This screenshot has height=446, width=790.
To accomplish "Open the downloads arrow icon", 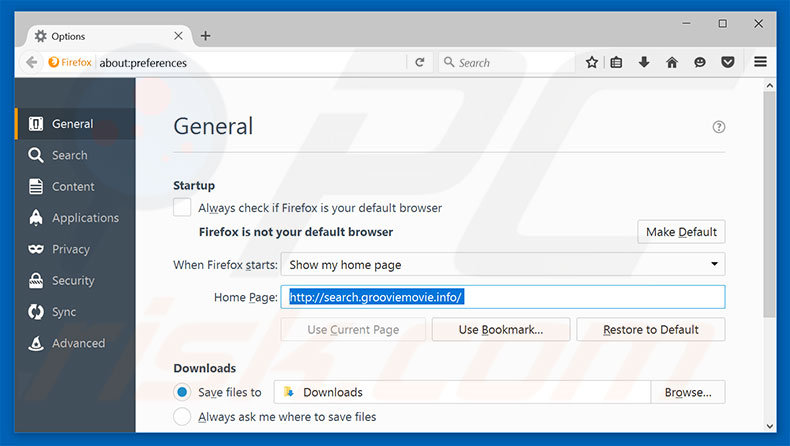I will [644, 62].
